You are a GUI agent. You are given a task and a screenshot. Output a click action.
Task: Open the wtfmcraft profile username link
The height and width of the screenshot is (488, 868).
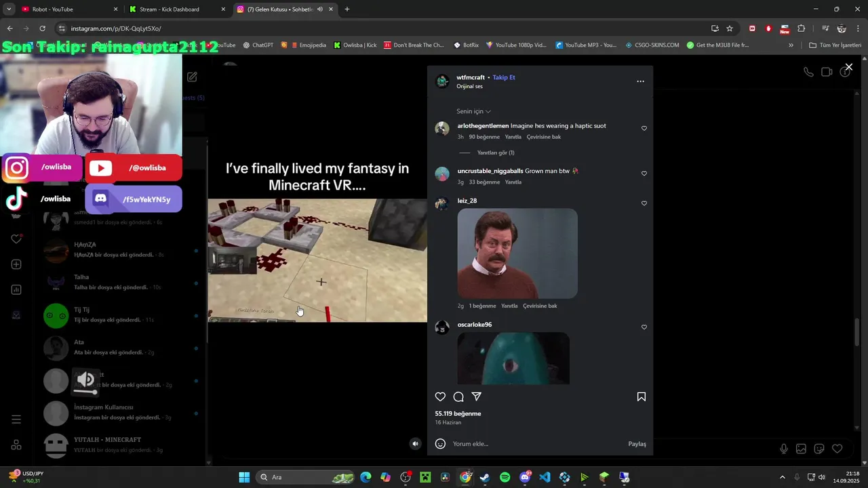(471, 77)
